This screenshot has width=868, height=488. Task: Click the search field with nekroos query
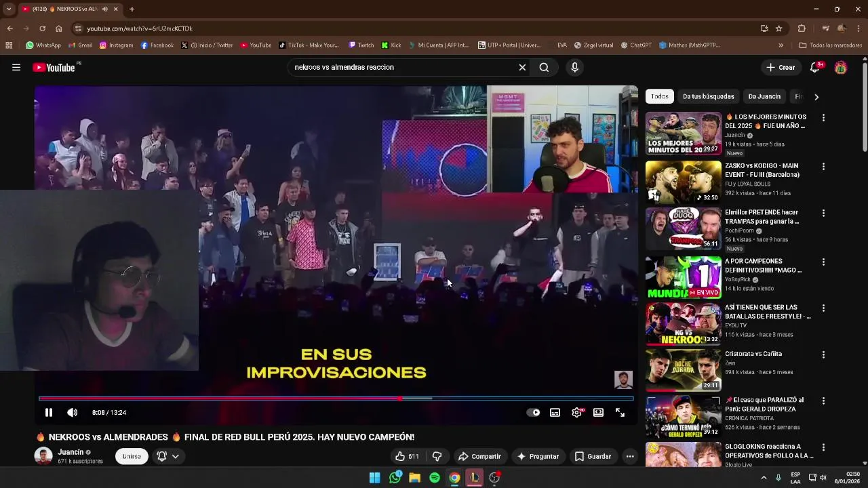[x=403, y=67]
